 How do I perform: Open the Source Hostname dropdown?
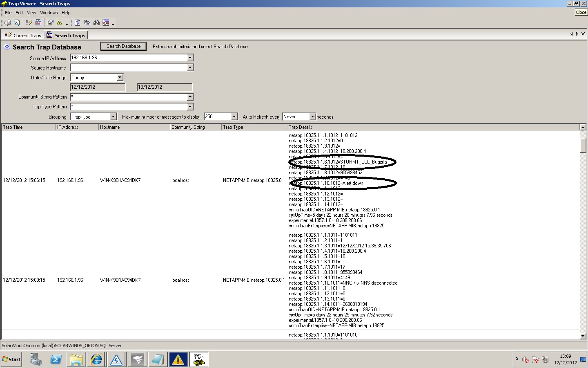(190, 67)
